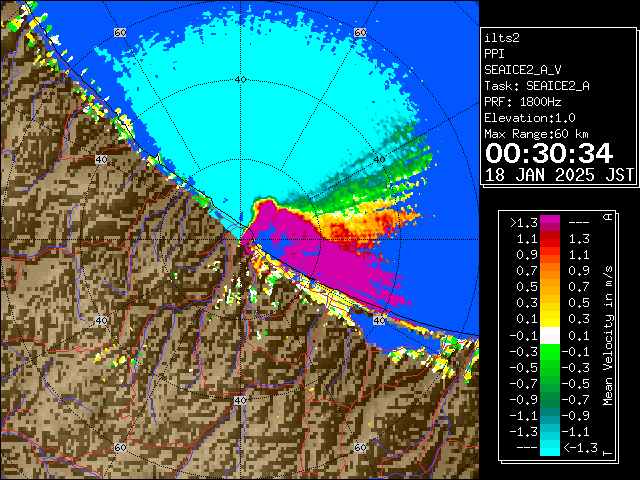This screenshot has height=480, width=640.
Task: Click the 60 range label in the southeast
Action: tap(360, 447)
